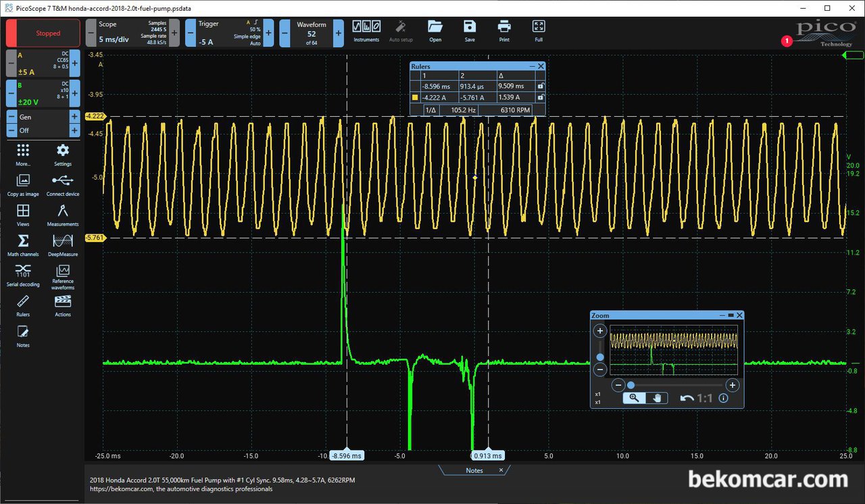Image resolution: width=865 pixels, height=504 pixels.
Task: Select the Rulers tool in sidebar
Action: 23,305
